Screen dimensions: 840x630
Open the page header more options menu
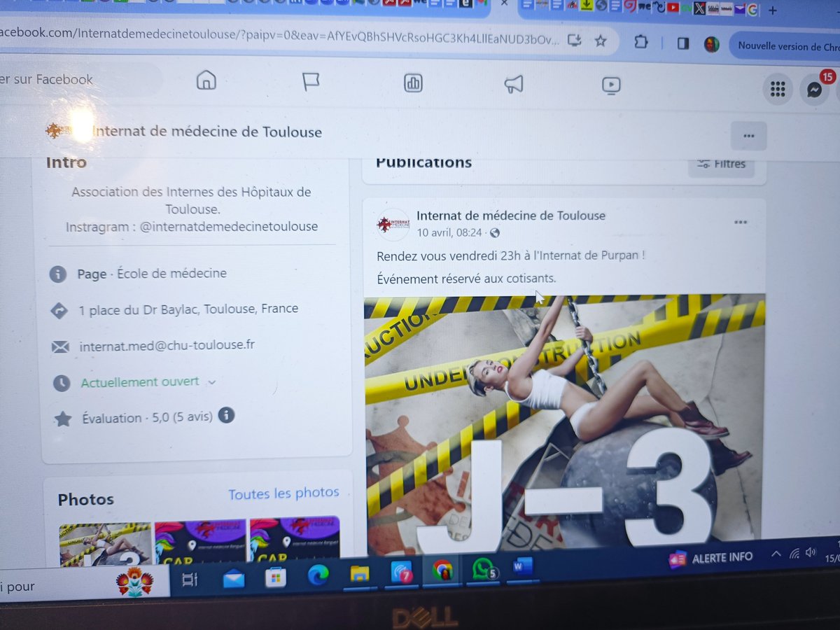[x=748, y=135]
